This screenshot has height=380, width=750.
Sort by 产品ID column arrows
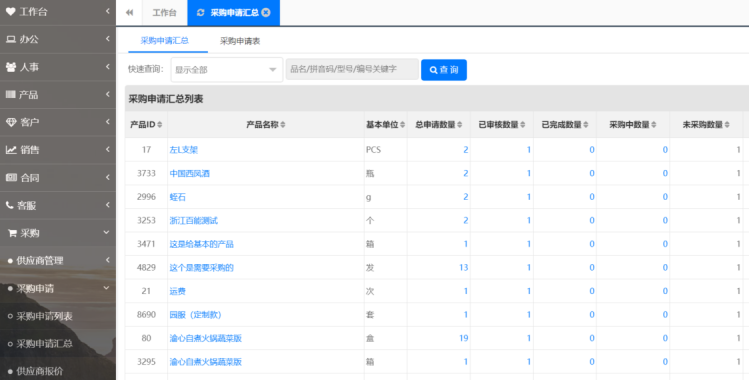tap(160, 125)
